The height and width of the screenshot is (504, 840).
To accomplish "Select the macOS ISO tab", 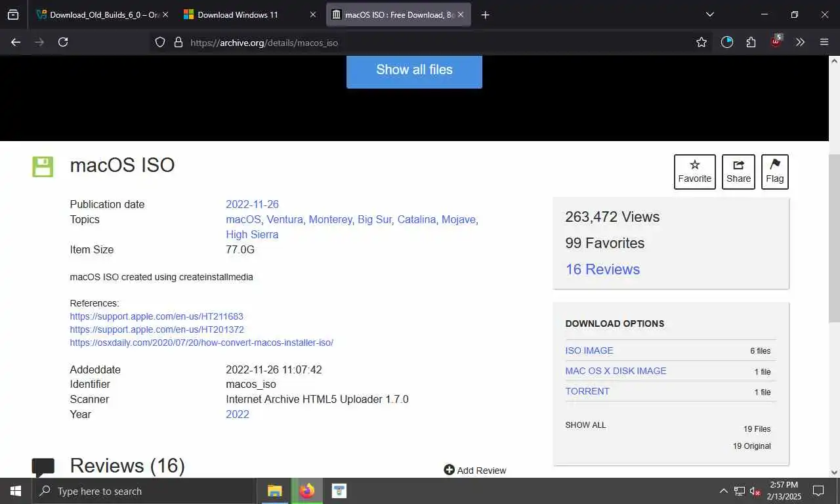I will [398, 14].
